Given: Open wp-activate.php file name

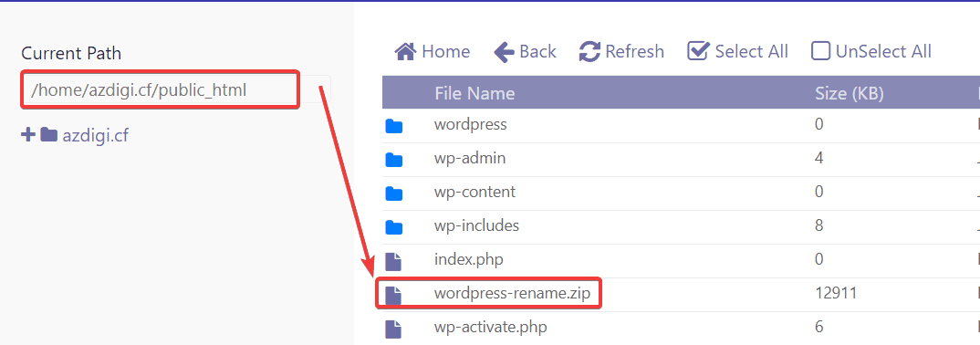Looking at the screenshot, I should (x=491, y=327).
